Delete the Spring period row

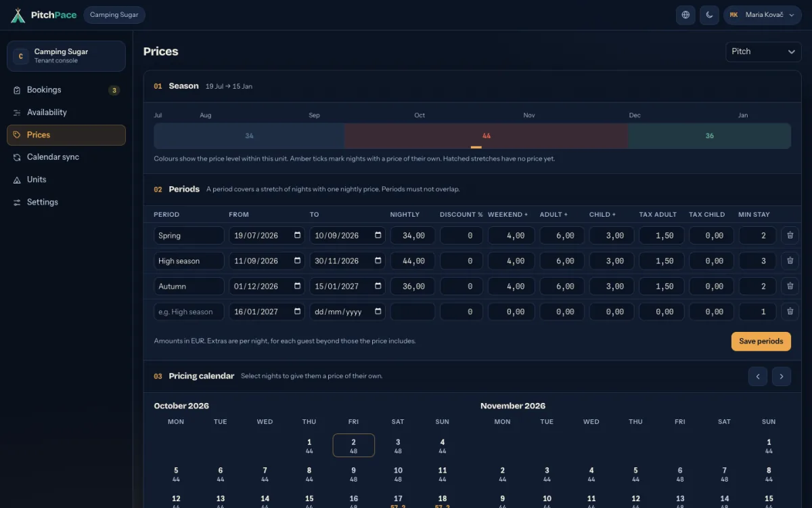[790, 236]
